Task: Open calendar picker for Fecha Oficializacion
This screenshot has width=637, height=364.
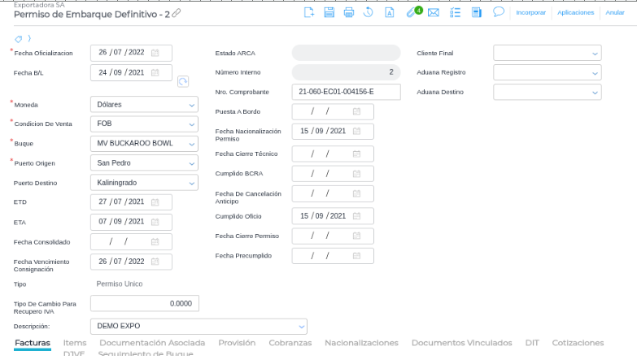Action: (x=155, y=53)
